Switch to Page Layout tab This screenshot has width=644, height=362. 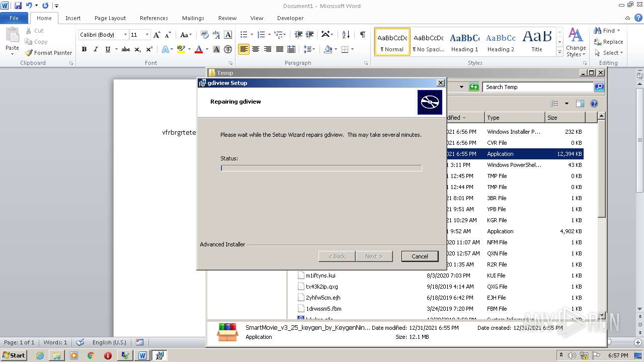tap(110, 18)
